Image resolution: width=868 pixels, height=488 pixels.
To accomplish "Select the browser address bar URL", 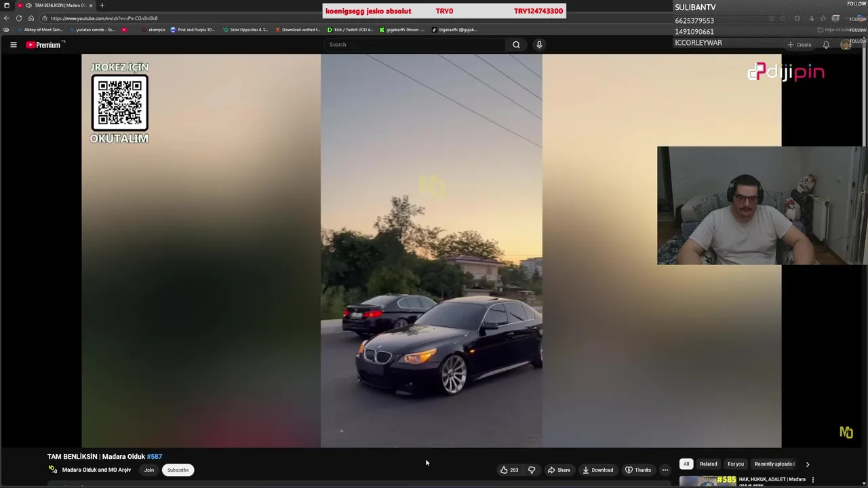I will [104, 18].
